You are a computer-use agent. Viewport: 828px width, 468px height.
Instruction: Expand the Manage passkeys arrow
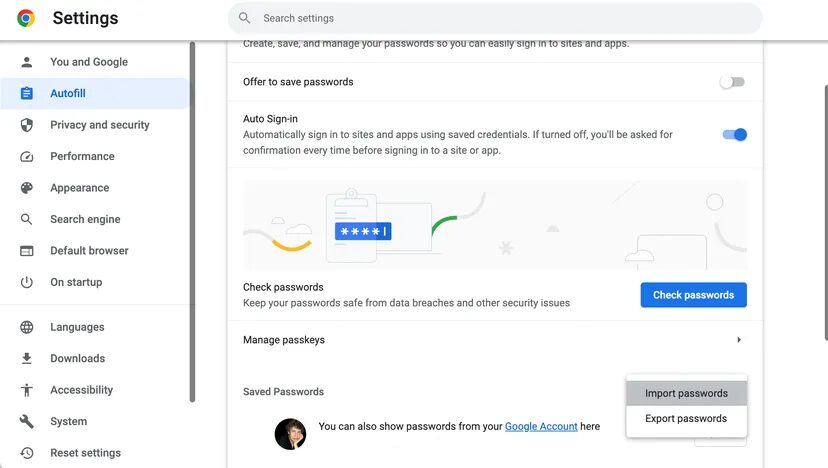[x=739, y=340]
